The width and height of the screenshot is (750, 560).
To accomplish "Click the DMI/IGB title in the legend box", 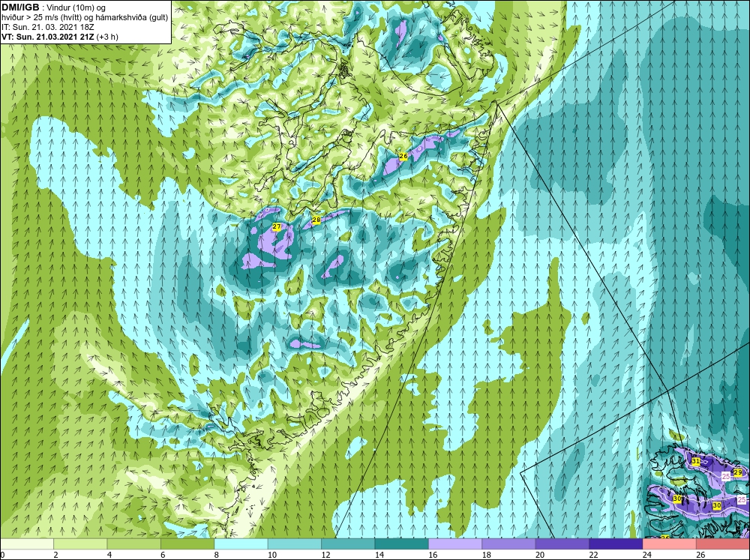I will 20,7.
